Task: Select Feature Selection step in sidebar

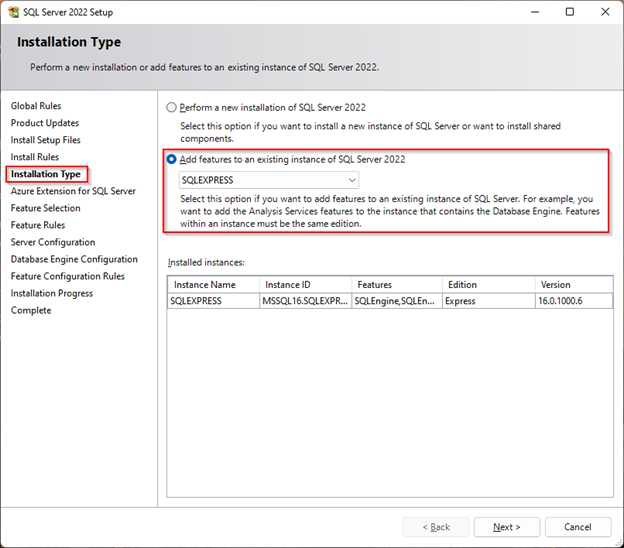Action: 45,208
